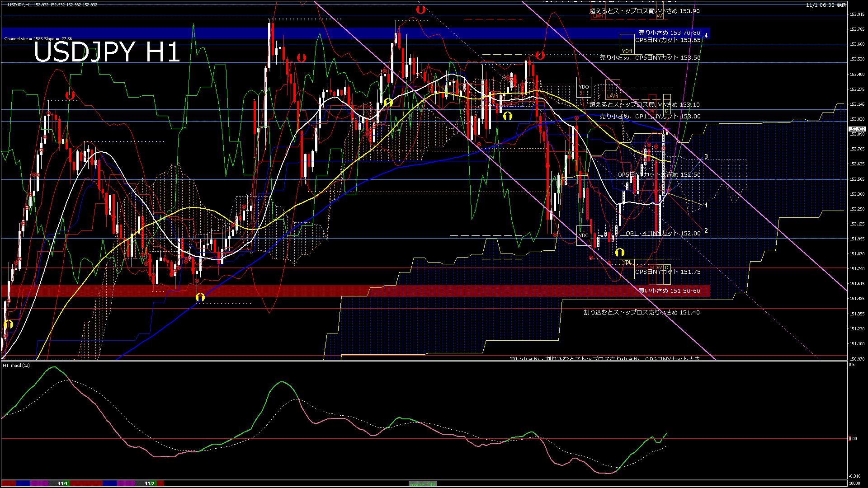Click the yellow up arrow beside YDL box

[620, 252]
